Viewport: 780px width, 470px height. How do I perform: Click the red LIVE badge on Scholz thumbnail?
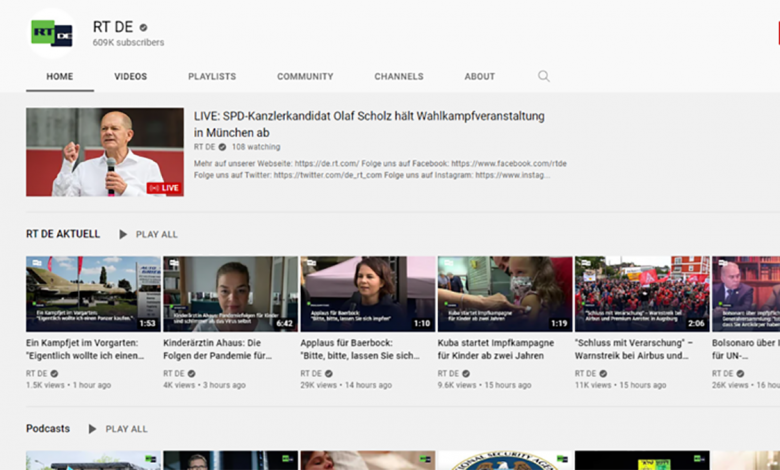165,188
